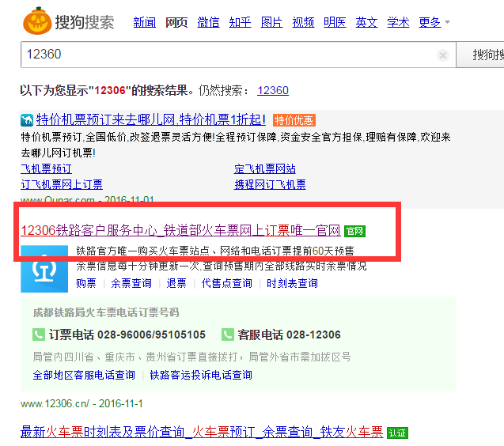
Task: Open the 订飞机票网上订票 link
Action: [x=62, y=184]
